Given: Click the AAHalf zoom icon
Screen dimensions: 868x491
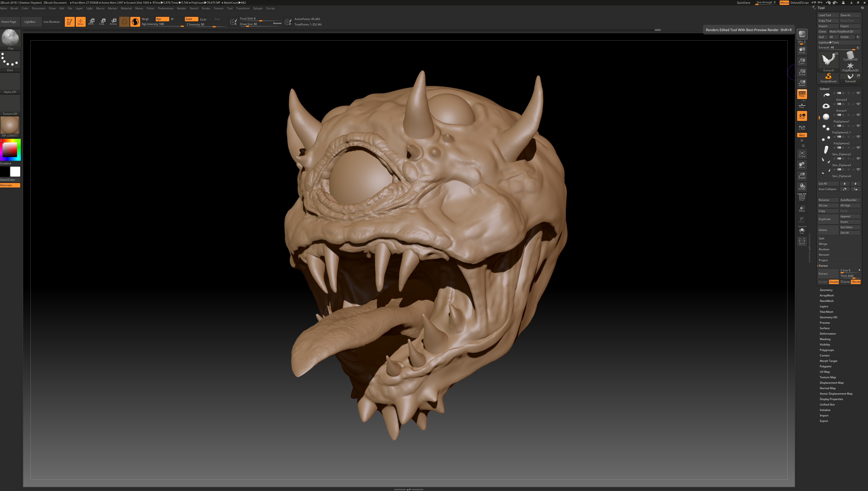Looking at the screenshot, I should (x=802, y=83).
